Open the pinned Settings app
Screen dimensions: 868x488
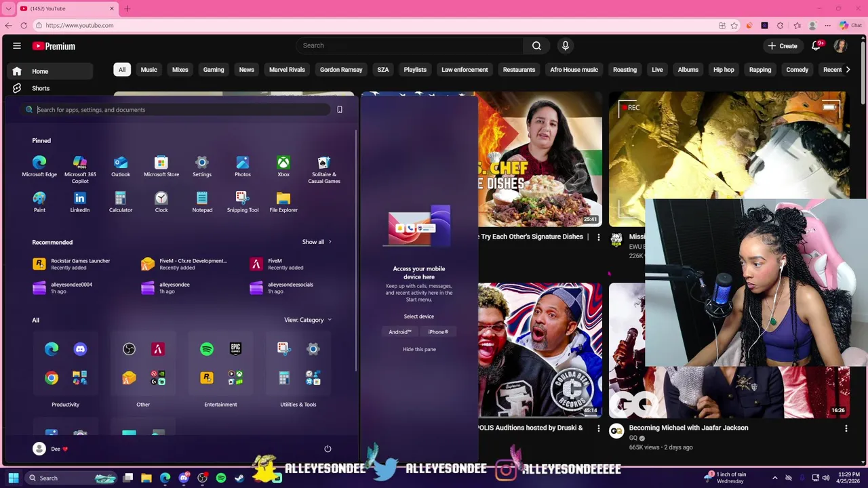tap(202, 167)
